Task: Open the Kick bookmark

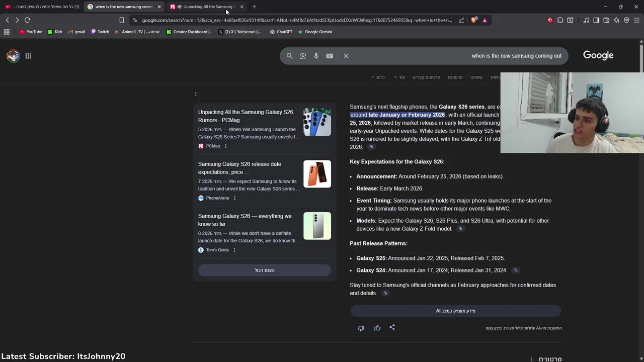Action: pos(55,32)
